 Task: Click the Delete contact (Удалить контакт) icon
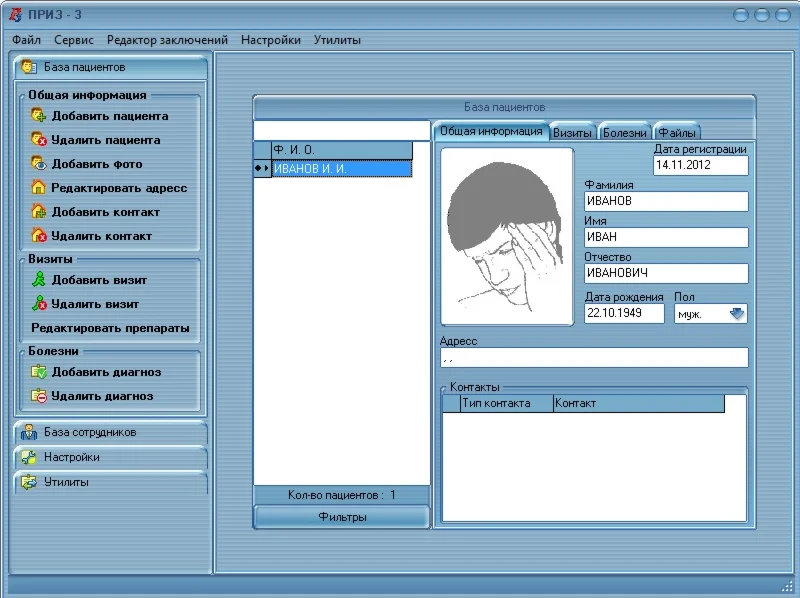tap(39, 236)
